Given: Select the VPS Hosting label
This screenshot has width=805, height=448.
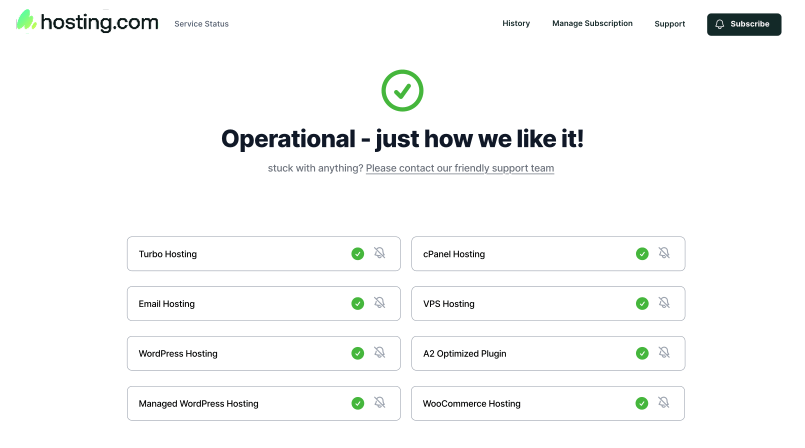Looking at the screenshot, I should 449,304.
